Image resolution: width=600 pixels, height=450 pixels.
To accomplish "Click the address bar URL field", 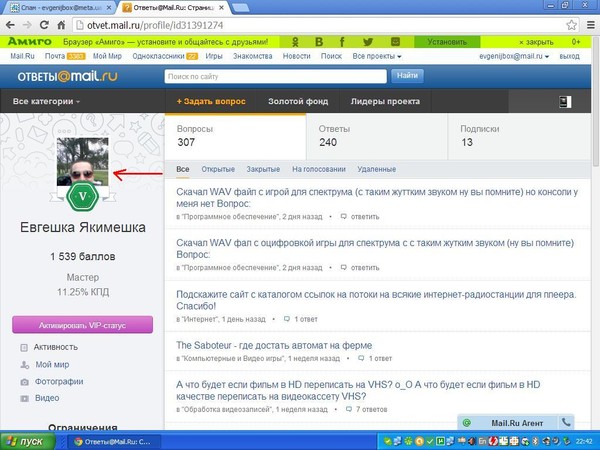I will pyautogui.click(x=321, y=25).
